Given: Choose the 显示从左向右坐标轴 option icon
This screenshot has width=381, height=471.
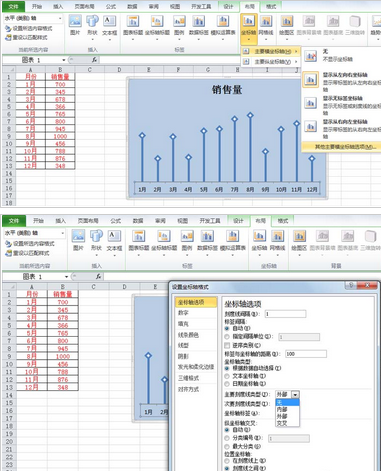Looking at the screenshot, I should [x=311, y=80].
